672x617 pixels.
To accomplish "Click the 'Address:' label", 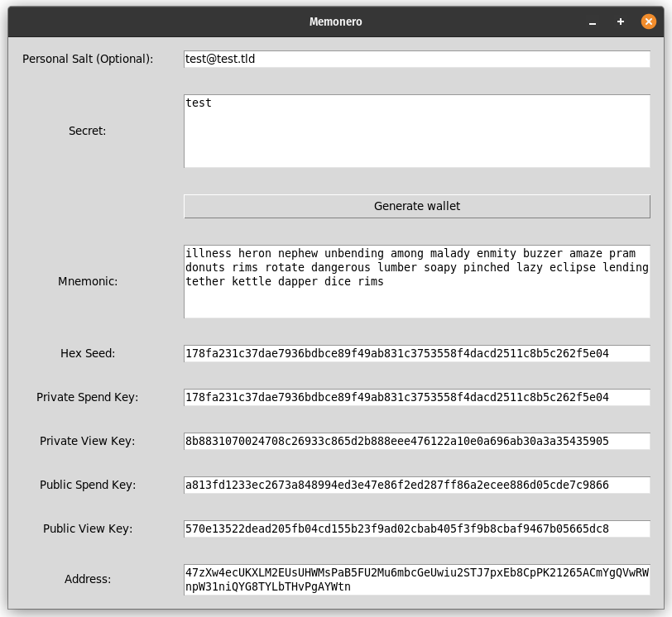I will (88, 579).
